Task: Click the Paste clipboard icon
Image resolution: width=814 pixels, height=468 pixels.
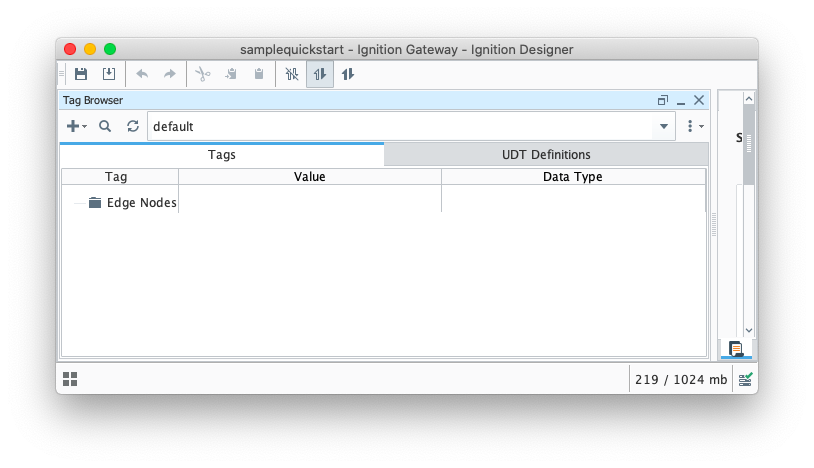Action: tap(259, 74)
